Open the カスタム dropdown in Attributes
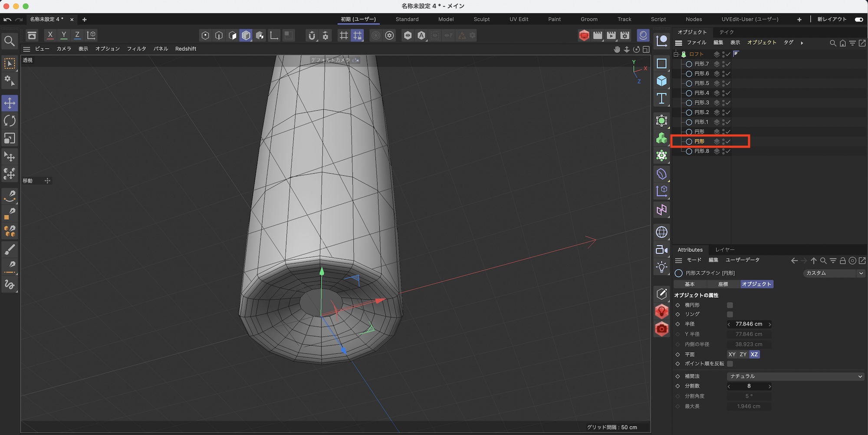 pyautogui.click(x=834, y=273)
